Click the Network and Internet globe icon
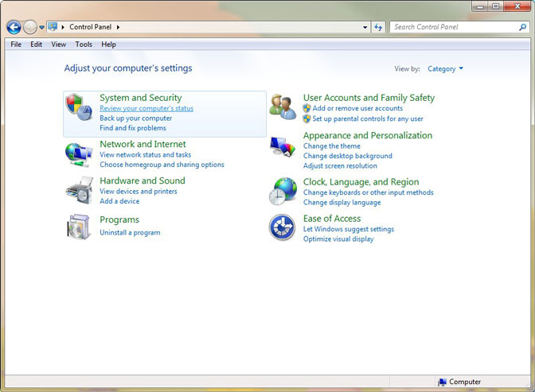 click(79, 155)
